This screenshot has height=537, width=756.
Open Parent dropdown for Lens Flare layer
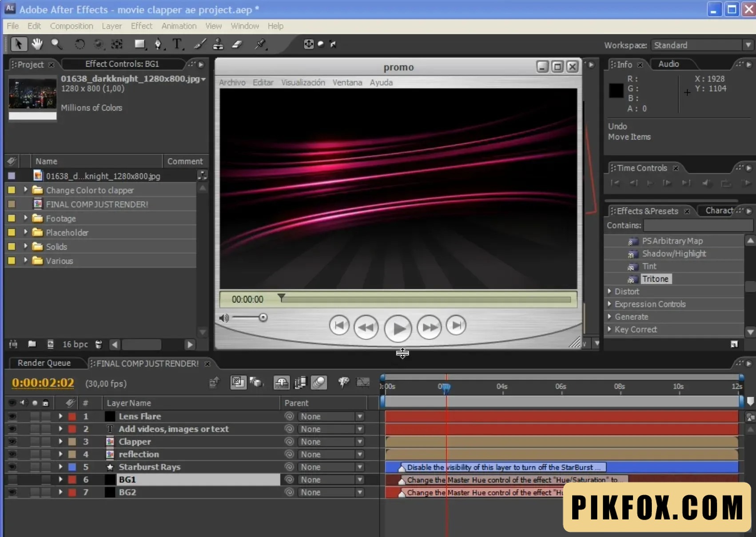click(332, 417)
